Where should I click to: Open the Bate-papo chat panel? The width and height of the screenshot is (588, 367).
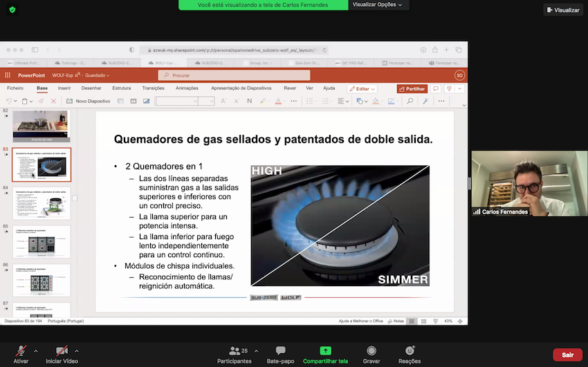point(280,355)
